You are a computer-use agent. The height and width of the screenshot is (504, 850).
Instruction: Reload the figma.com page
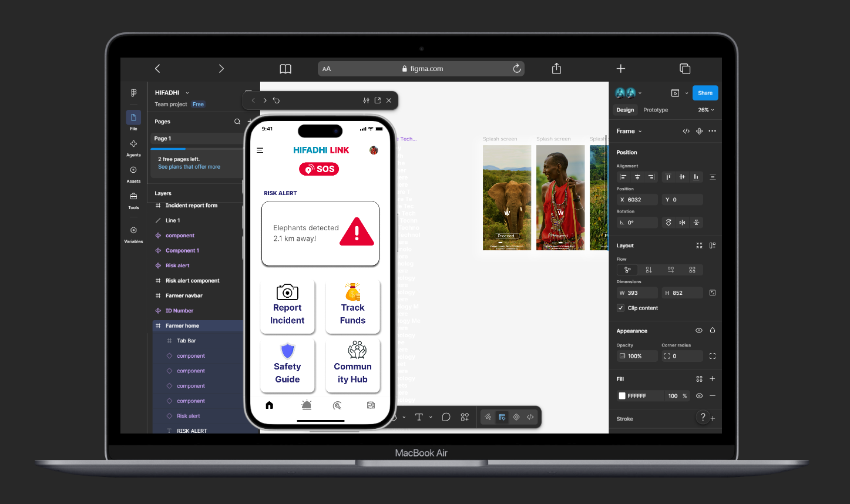(x=517, y=69)
